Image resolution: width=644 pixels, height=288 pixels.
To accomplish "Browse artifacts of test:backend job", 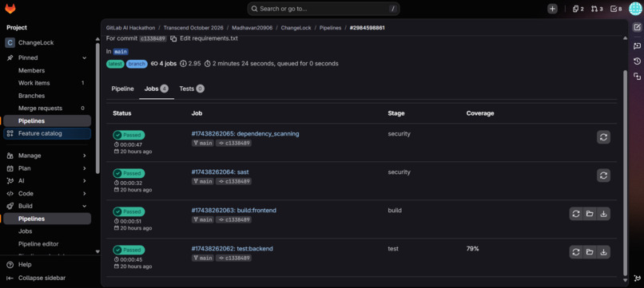I will point(590,252).
